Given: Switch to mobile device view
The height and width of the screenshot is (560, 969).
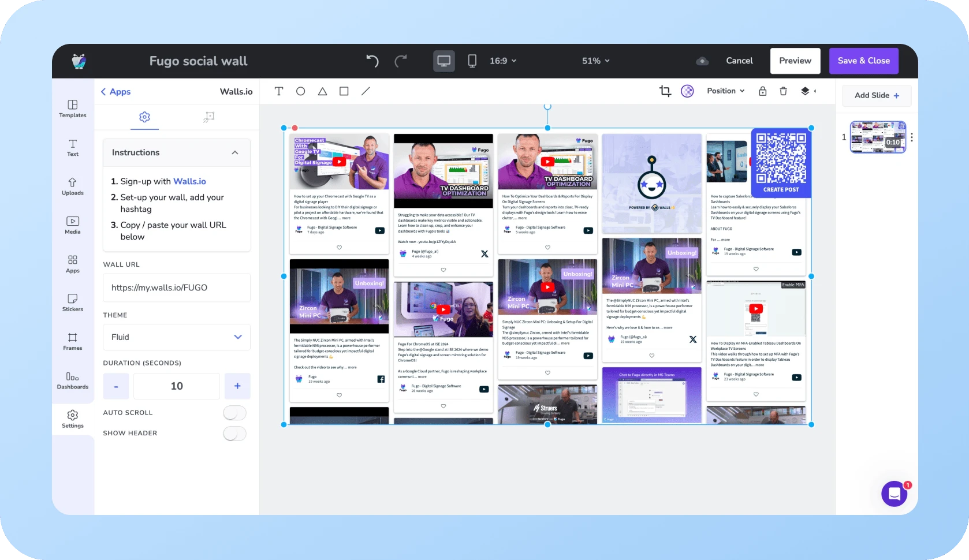Looking at the screenshot, I should [472, 61].
